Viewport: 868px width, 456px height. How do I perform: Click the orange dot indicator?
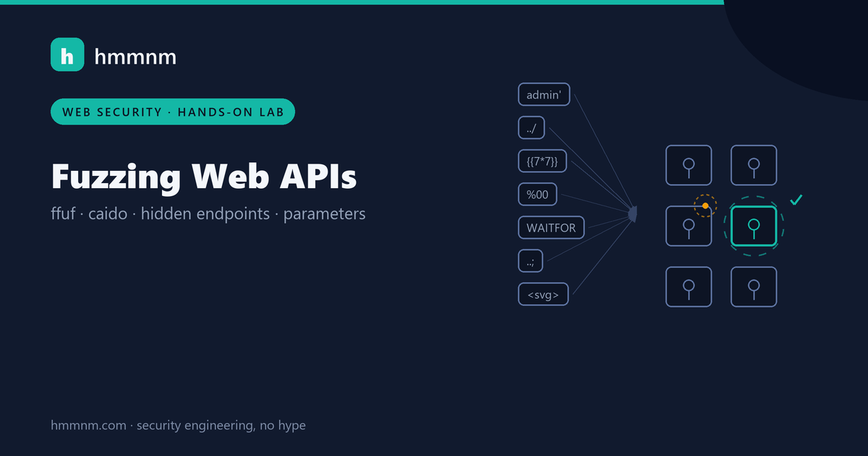tap(705, 206)
